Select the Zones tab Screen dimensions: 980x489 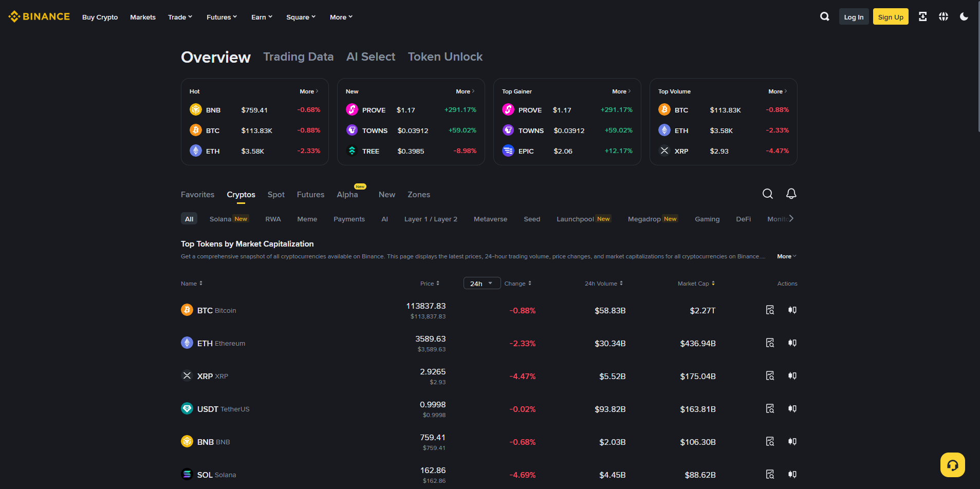tap(419, 195)
